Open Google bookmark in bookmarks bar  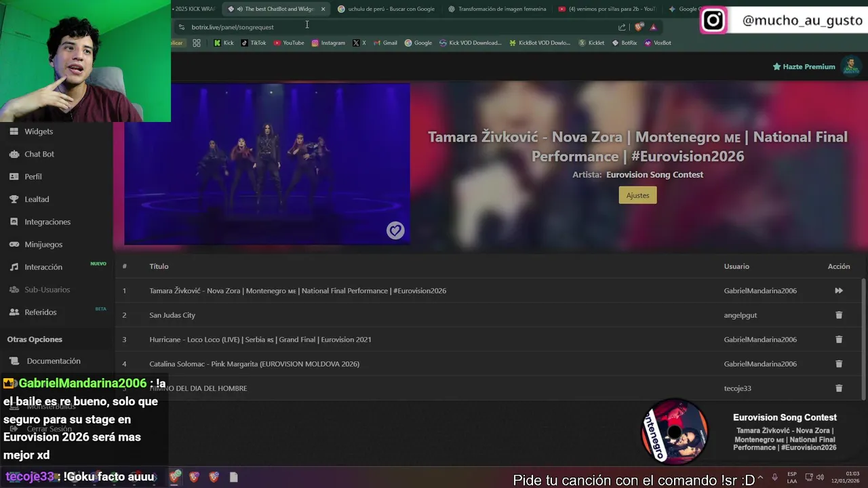tap(418, 43)
